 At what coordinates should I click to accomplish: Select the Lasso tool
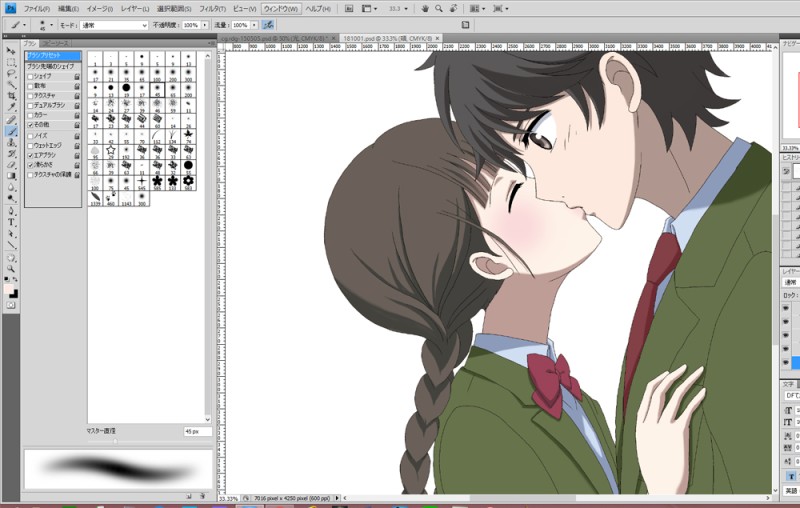point(11,73)
